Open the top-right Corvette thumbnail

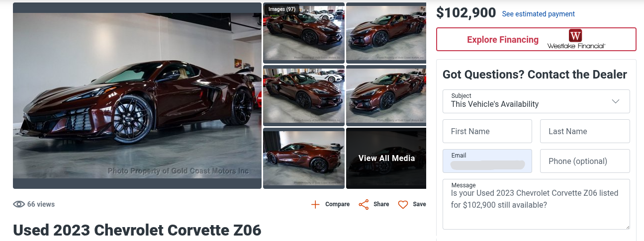tap(386, 33)
